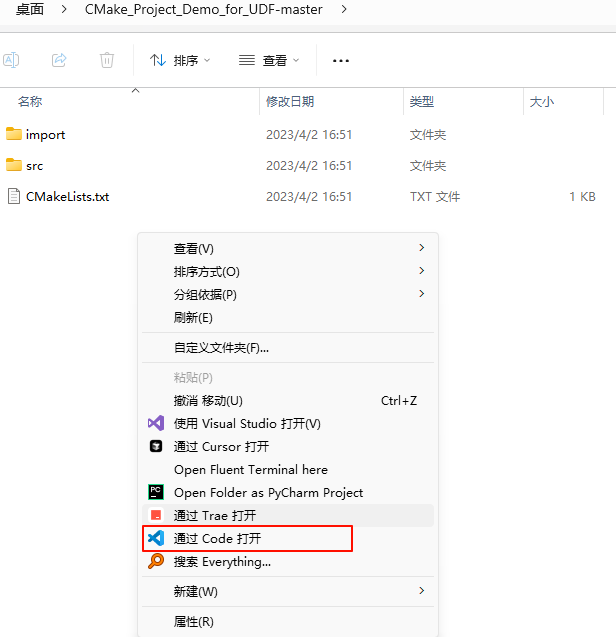
Task: Click the three-dots more options button
Action: coord(341,61)
